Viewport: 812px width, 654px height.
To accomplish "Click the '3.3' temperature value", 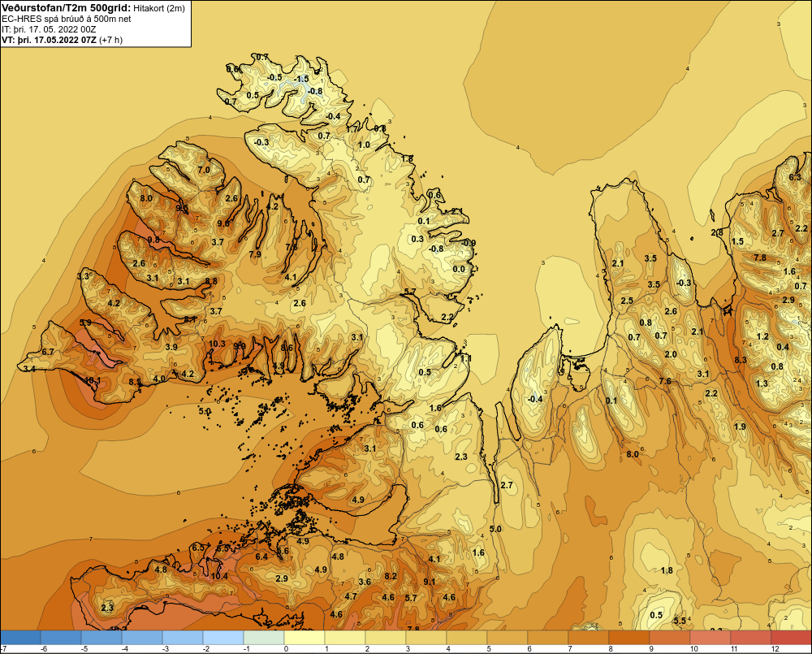I will (83, 276).
